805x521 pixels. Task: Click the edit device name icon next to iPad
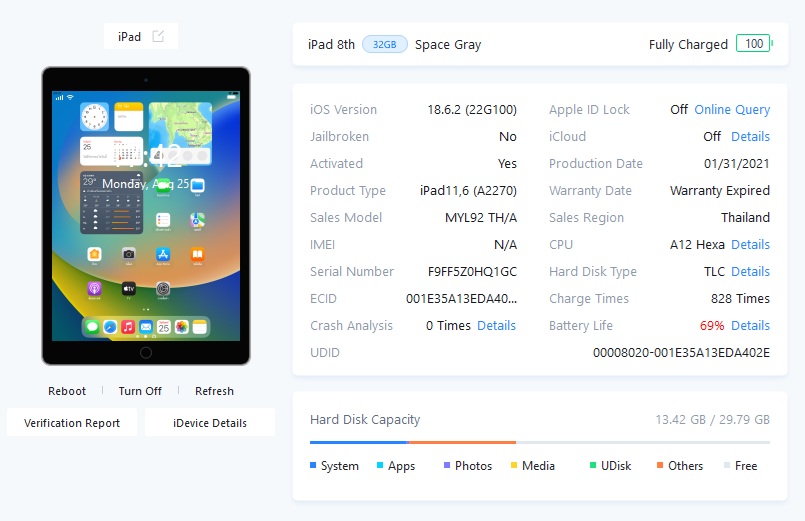click(x=158, y=36)
